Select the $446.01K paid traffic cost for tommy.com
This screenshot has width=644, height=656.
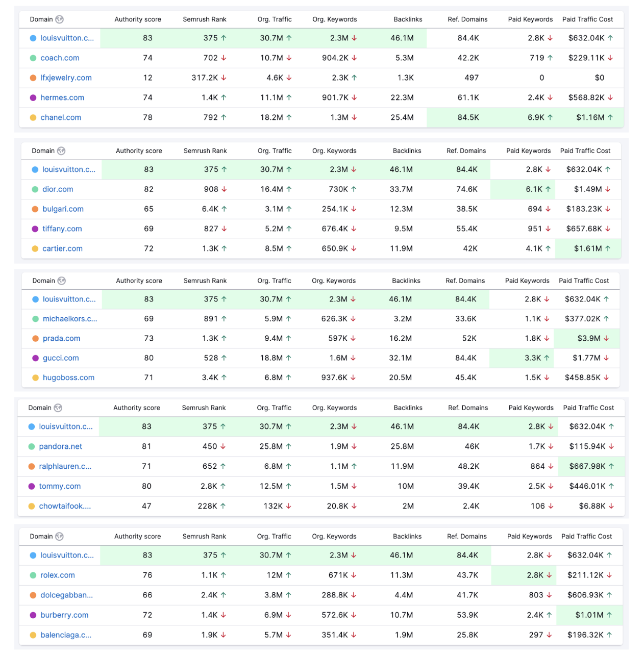pos(591,487)
